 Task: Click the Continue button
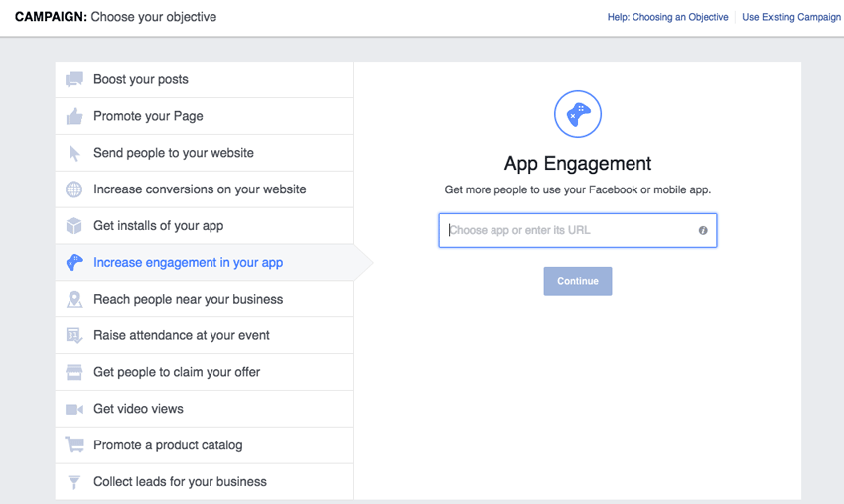(578, 281)
